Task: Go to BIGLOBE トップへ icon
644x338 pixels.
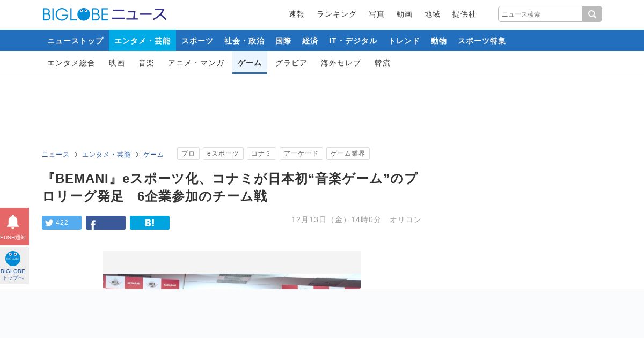Action: pos(14,266)
